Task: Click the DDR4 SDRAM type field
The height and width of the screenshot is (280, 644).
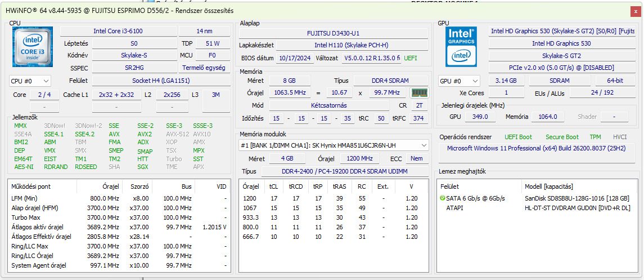Action: click(390, 81)
